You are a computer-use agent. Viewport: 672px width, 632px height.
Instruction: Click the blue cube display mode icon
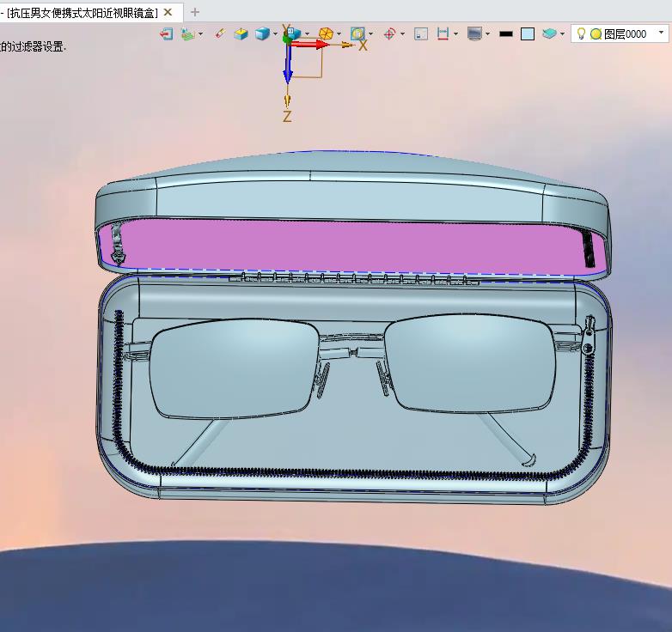click(x=262, y=33)
